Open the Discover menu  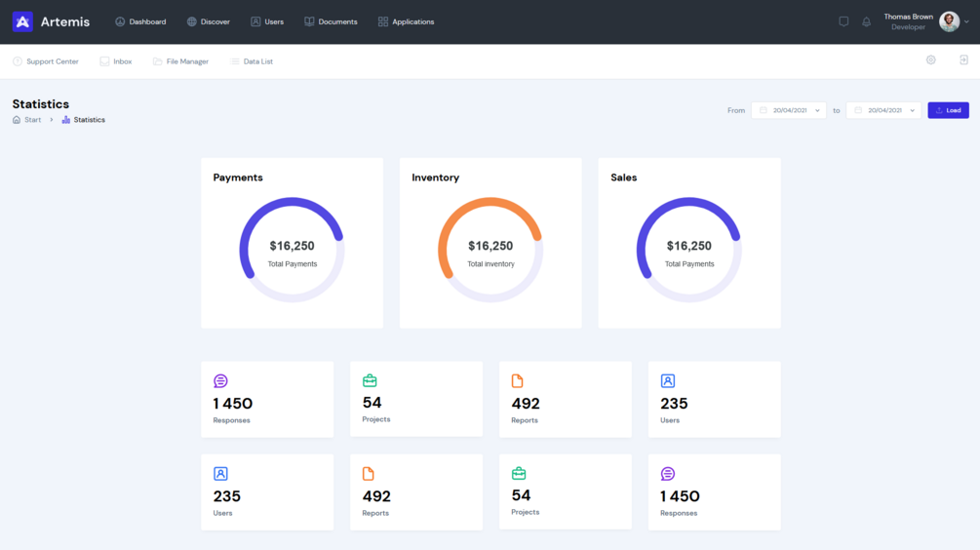pyautogui.click(x=208, y=21)
